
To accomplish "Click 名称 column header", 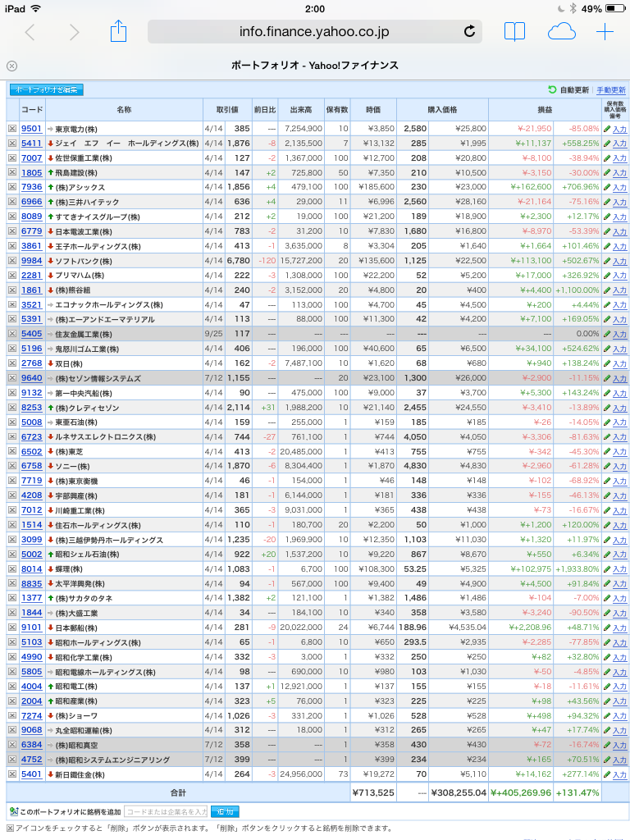I will click(x=124, y=109).
